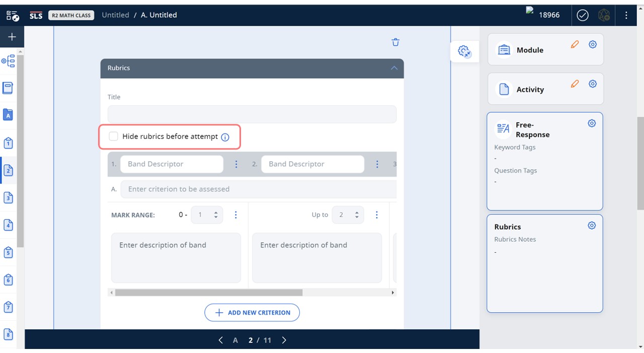Select page 3 in left sidebar
The width and height of the screenshot is (644, 353).
click(x=8, y=197)
